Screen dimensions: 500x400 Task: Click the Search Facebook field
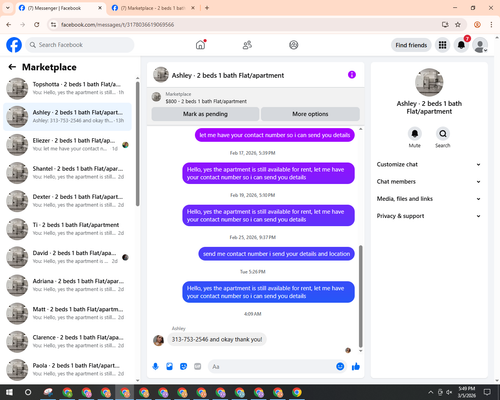pos(80,45)
